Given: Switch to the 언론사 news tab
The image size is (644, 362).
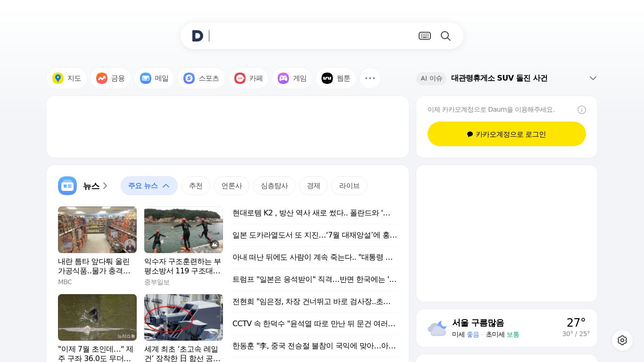Looking at the screenshot, I should 231,186.
